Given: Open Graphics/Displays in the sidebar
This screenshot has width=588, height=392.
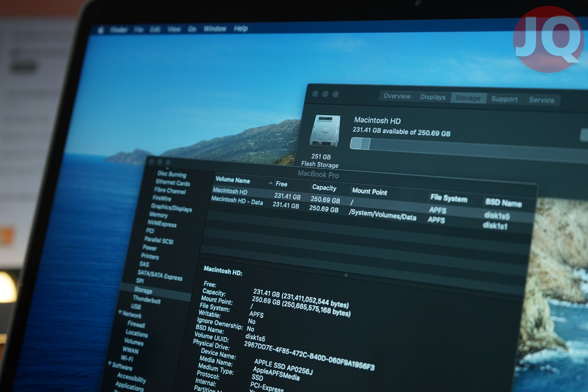Looking at the screenshot, I should (x=171, y=208).
